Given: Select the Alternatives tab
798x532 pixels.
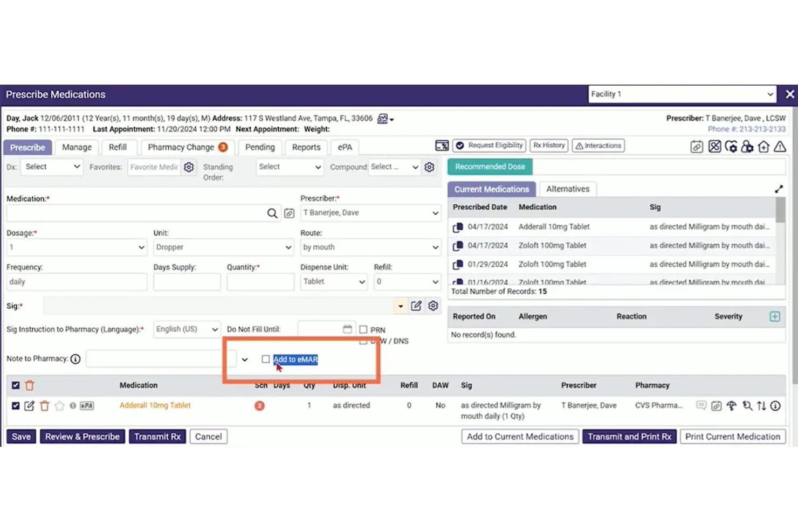Looking at the screenshot, I should [x=568, y=189].
